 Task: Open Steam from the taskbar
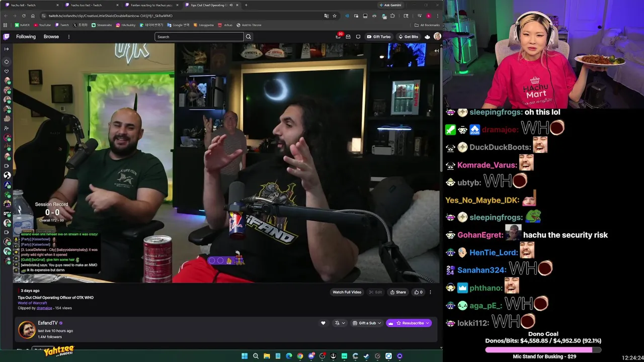pos(366,356)
